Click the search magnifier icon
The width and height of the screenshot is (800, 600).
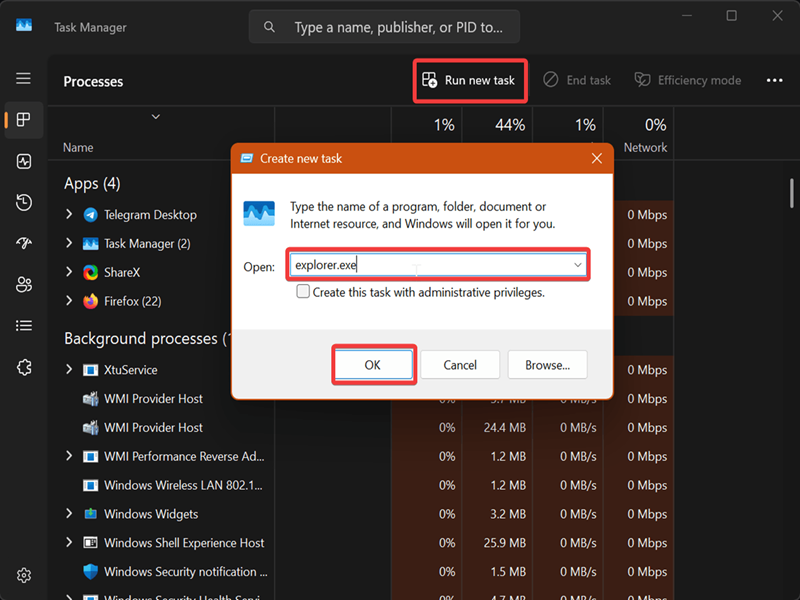[x=269, y=27]
